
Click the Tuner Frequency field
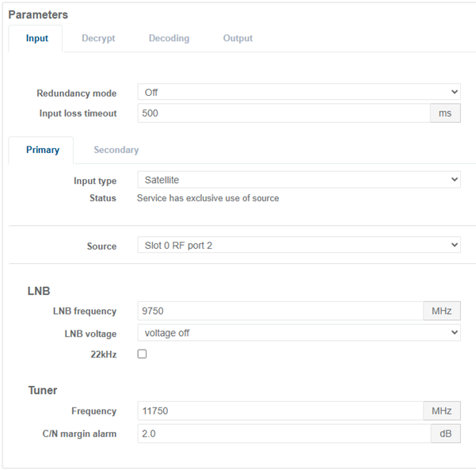(280, 411)
